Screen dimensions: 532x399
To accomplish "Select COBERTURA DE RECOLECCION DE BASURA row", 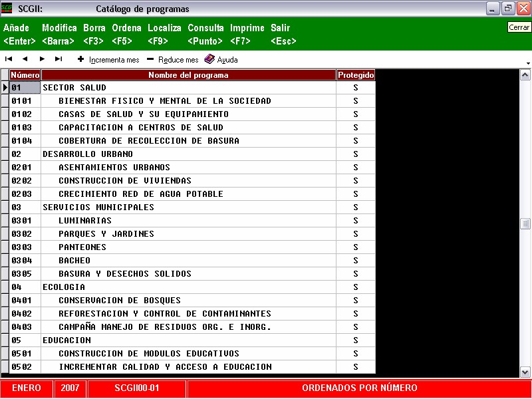I will tap(188, 141).
